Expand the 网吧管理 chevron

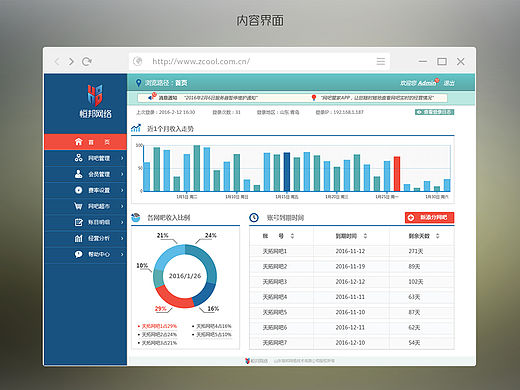(x=122, y=158)
